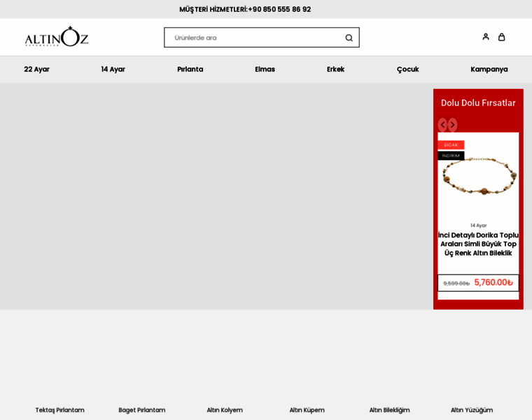532x420 pixels.
Task: Open the 14 Ayar menu item
Action: click(113, 69)
